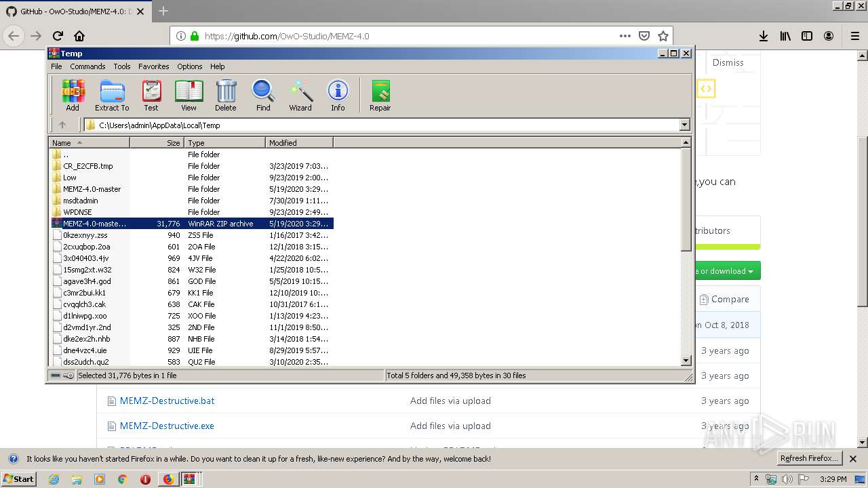Image resolution: width=868 pixels, height=488 pixels.
Task: Select the MEMZ-4.0-master ZIP archive row
Action: click(191, 224)
